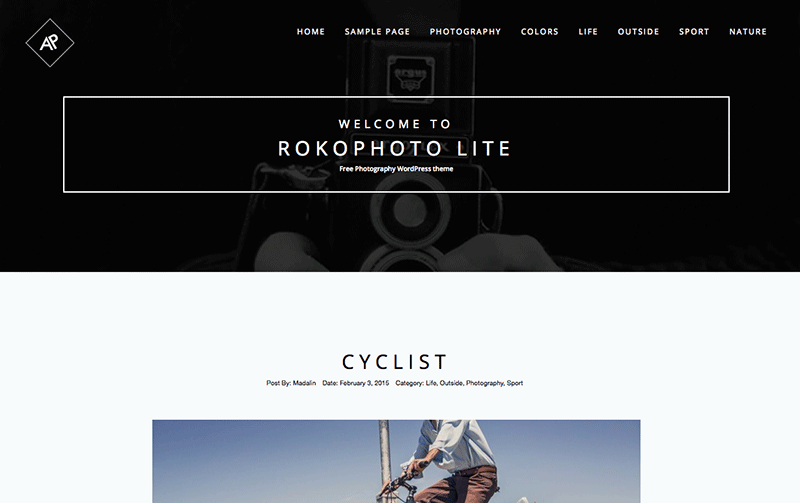Open author Madalin's posts link

[304, 383]
